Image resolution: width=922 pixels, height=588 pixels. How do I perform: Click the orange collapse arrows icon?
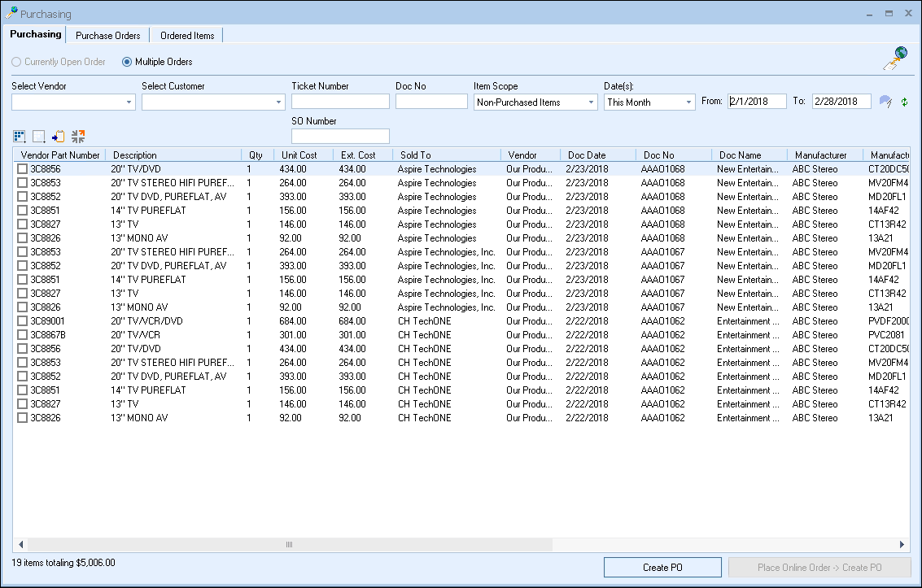pyautogui.click(x=78, y=137)
